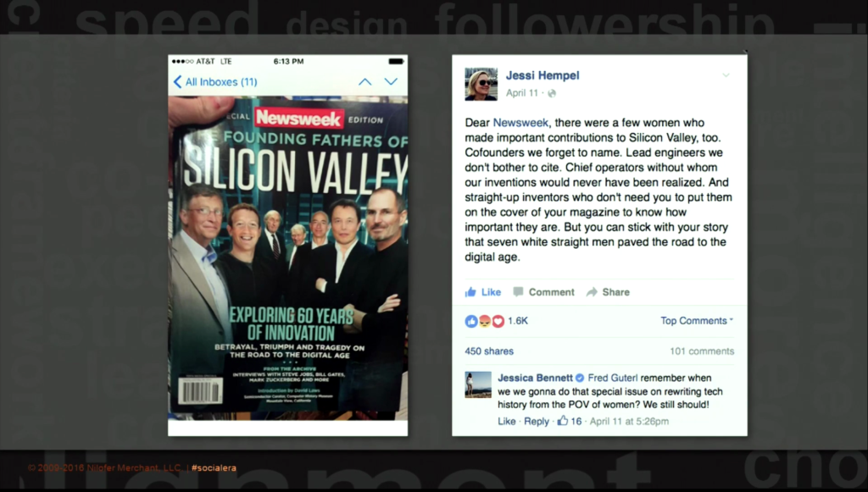Click the globe privacy icon beside April 11
Image resolution: width=868 pixels, height=492 pixels.
pyautogui.click(x=551, y=93)
